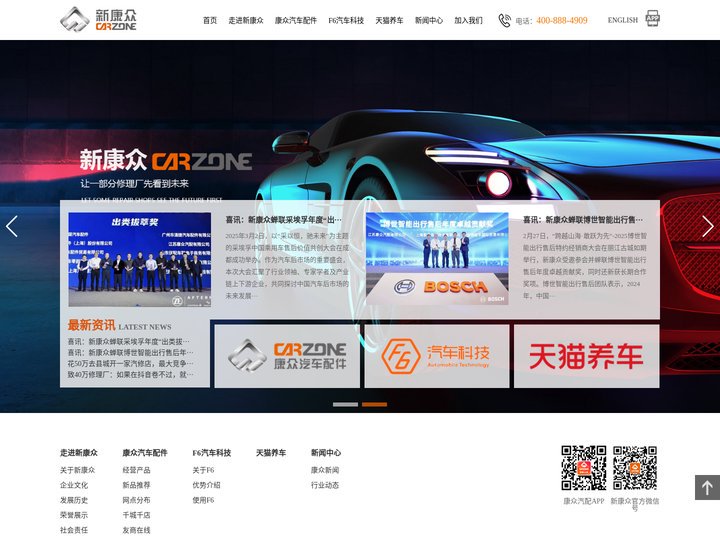The height and width of the screenshot is (540, 720).
Task: Open 康众汽车配件 in top navigation
Action: tap(296, 20)
